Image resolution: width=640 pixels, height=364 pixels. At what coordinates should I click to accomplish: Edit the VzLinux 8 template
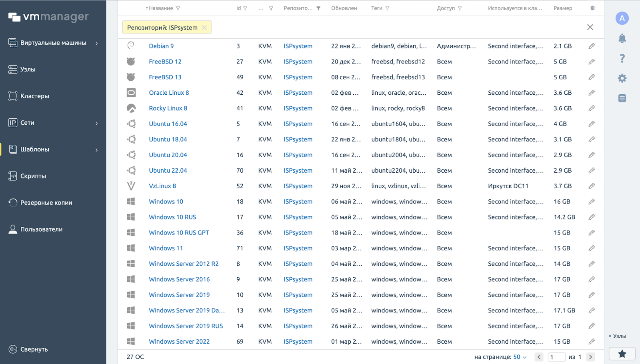coord(592,186)
